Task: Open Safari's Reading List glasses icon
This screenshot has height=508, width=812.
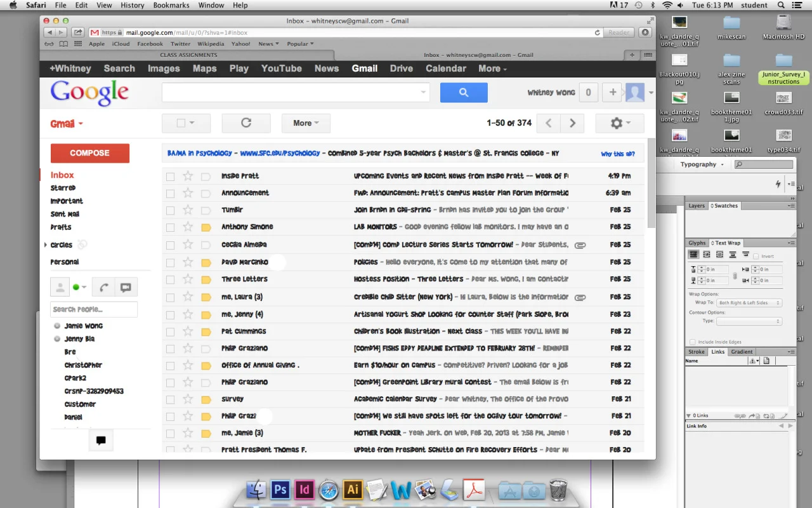Action: tap(49, 44)
